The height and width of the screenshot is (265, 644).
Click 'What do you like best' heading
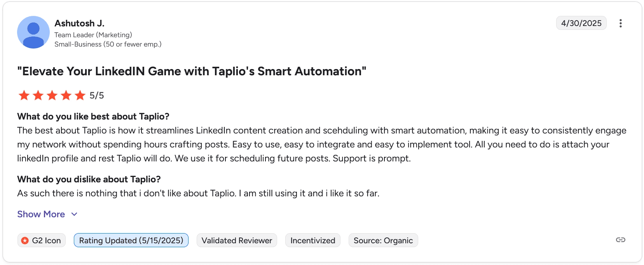tap(93, 116)
